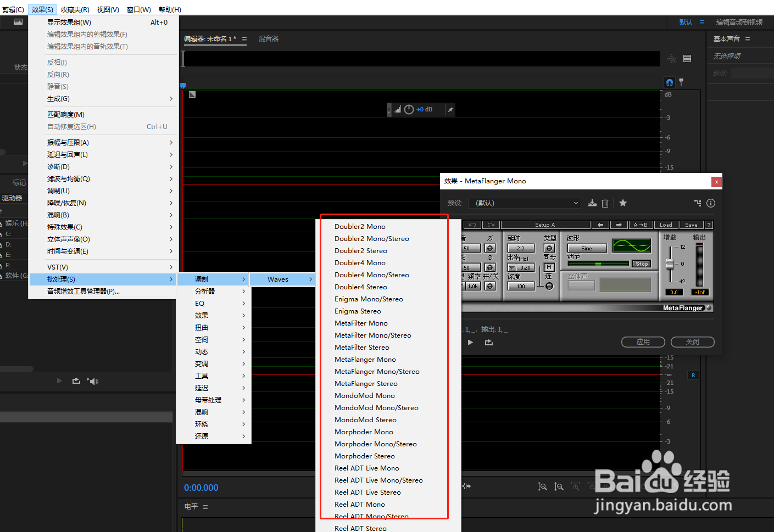The height and width of the screenshot is (532, 774).
Task: Switch to the 混音器 tab
Action: tap(269, 39)
